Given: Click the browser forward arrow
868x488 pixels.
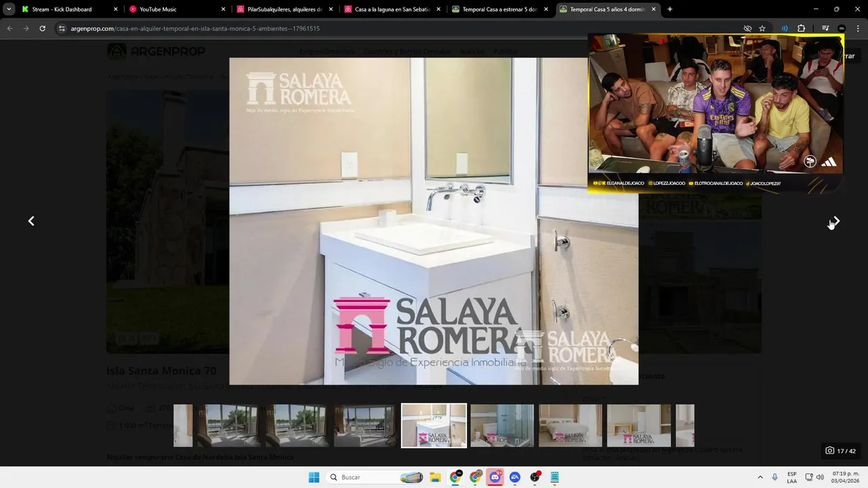Looking at the screenshot, I should click(26, 28).
